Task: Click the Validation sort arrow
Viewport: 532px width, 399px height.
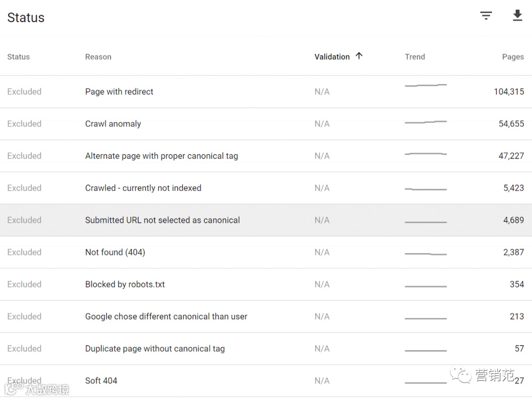Action: tap(359, 56)
